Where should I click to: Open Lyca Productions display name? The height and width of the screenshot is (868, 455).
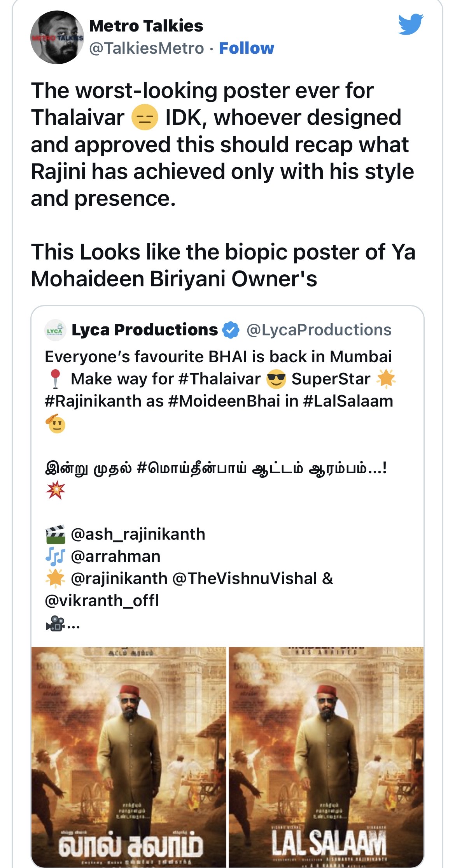[x=145, y=330]
